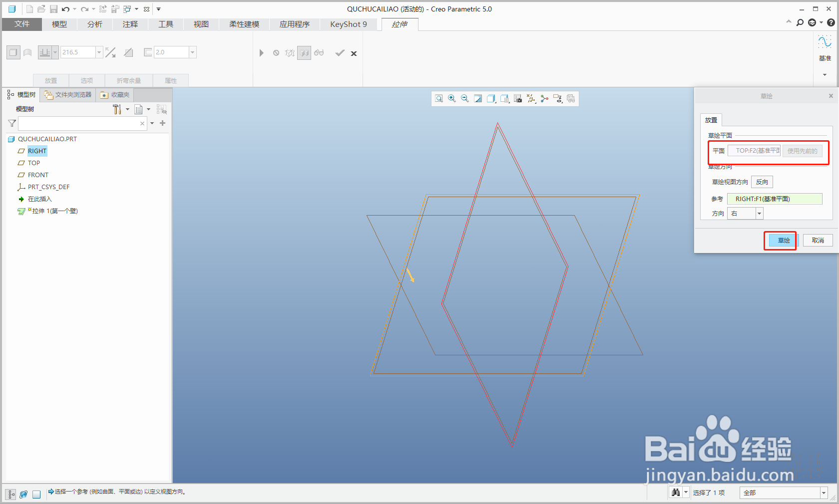839x504 pixels.
Task: Open the 文件 menu
Action: tap(22, 24)
